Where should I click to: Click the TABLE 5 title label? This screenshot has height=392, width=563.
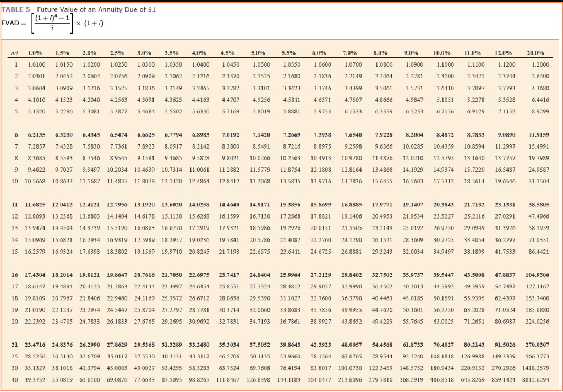click(x=14, y=9)
